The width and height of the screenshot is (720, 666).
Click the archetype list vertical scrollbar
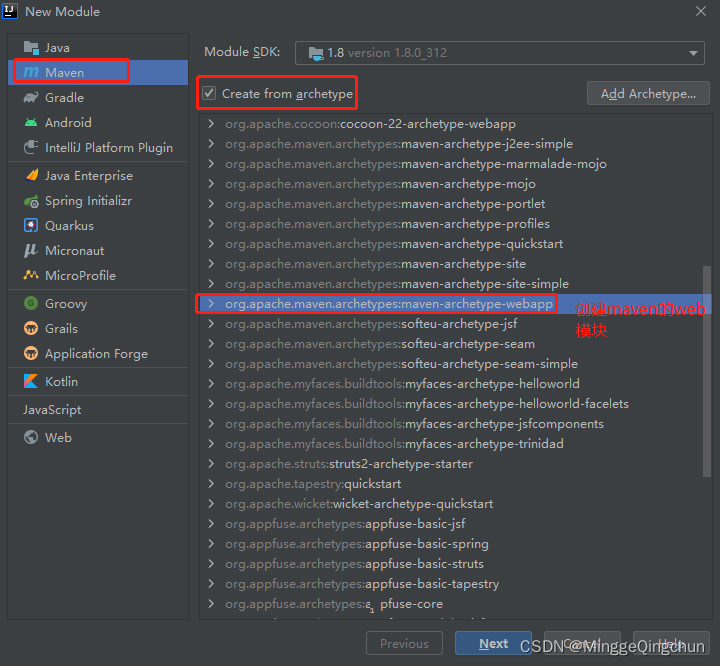coord(707,371)
